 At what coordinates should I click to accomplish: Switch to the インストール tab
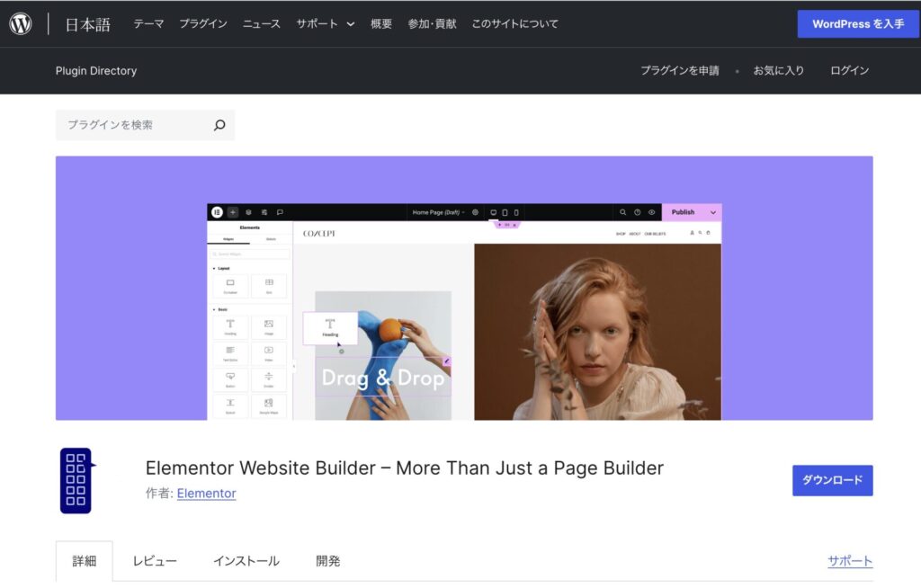pyautogui.click(x=246, y=561)
